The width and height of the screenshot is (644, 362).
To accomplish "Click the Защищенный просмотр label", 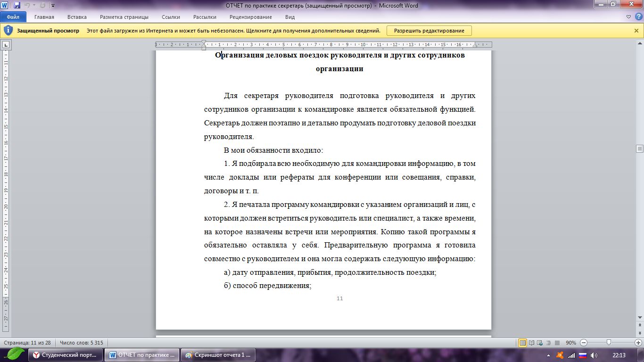I will tap(48, 31).
